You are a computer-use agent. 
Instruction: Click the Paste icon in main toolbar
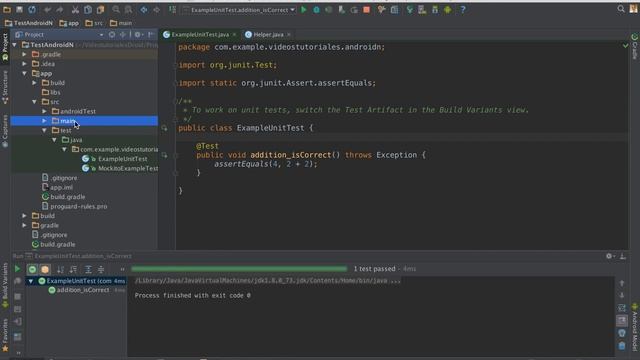[x=100, y=9]
